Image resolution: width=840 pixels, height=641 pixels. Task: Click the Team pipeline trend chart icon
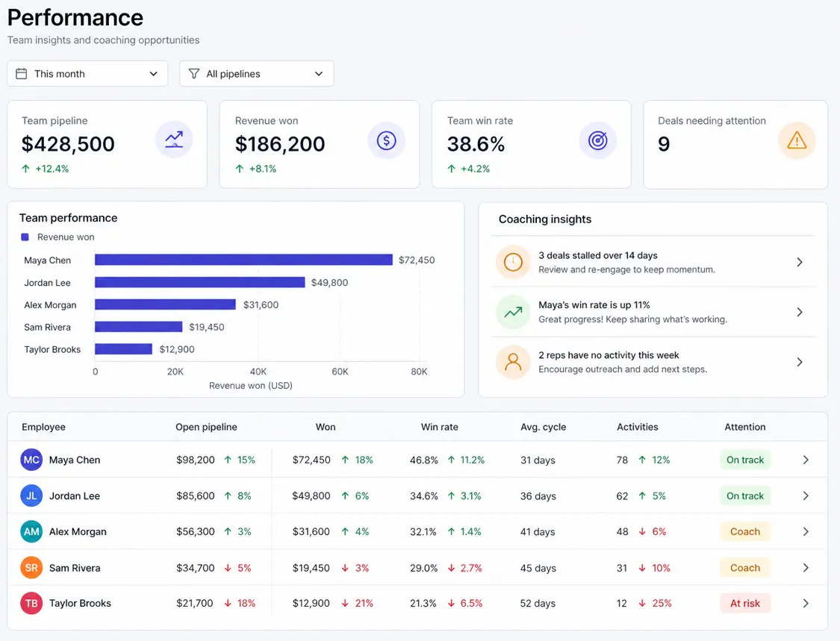point(173,140)
